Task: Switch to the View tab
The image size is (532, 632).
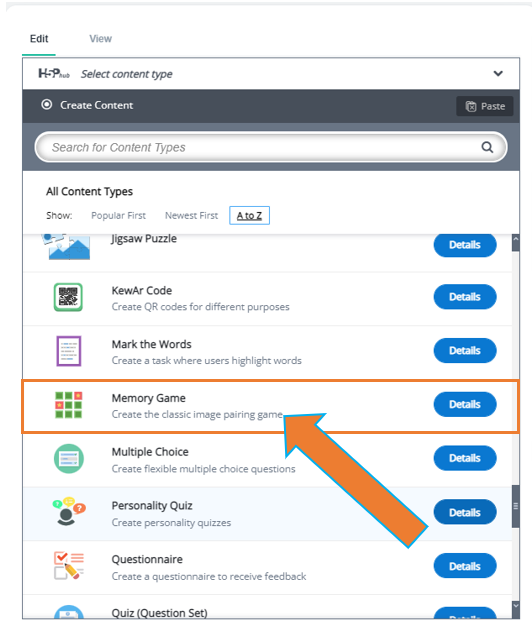Action: [x=100, y=39]
